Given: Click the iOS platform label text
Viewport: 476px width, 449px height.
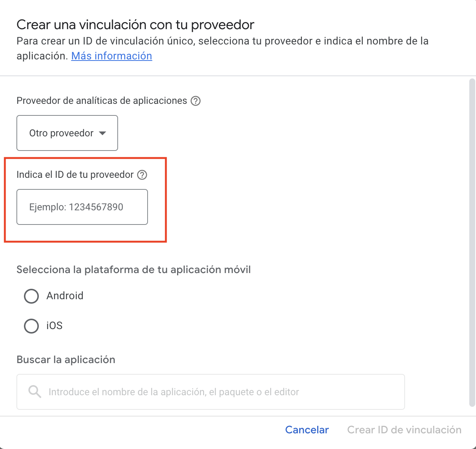Looking at the screenshot, I should [55, 326].
